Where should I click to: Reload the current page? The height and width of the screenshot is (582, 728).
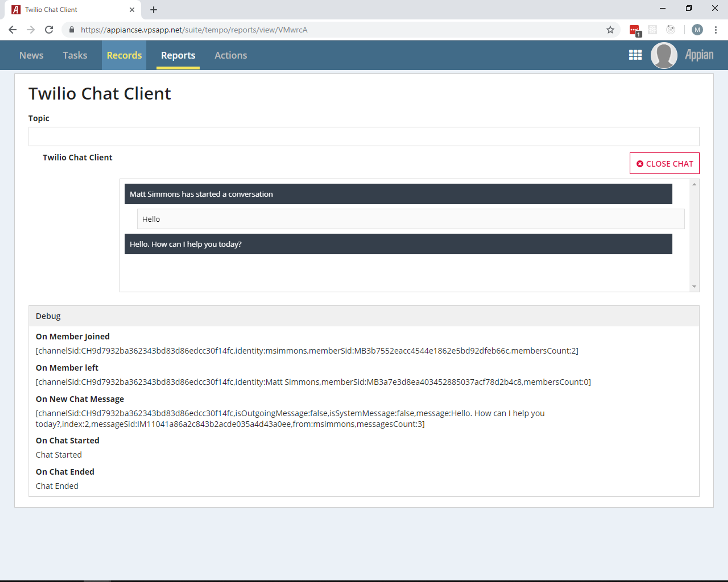(x=49, y=30)
